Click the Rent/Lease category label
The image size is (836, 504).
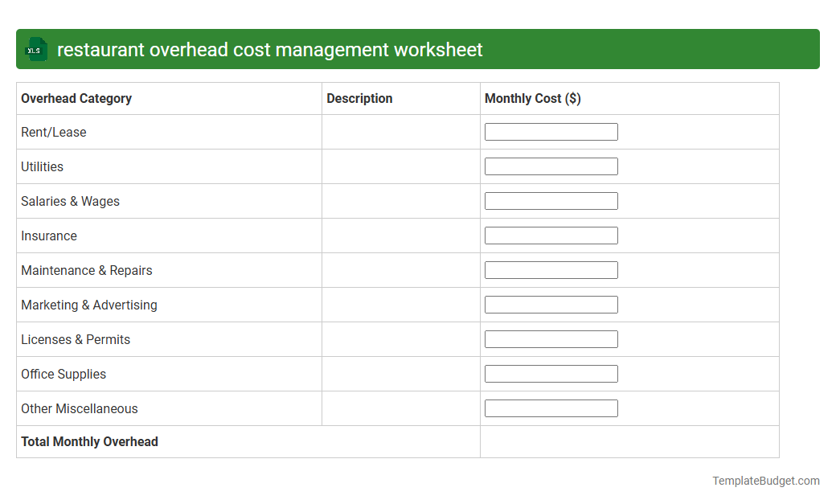click(x=54, y=132)
